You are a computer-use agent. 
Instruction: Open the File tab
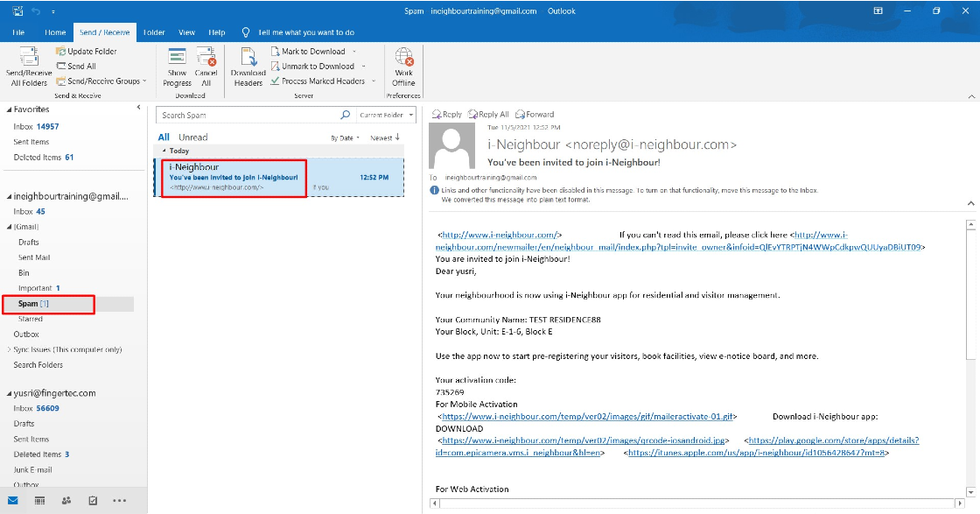(x=18, y=32)
